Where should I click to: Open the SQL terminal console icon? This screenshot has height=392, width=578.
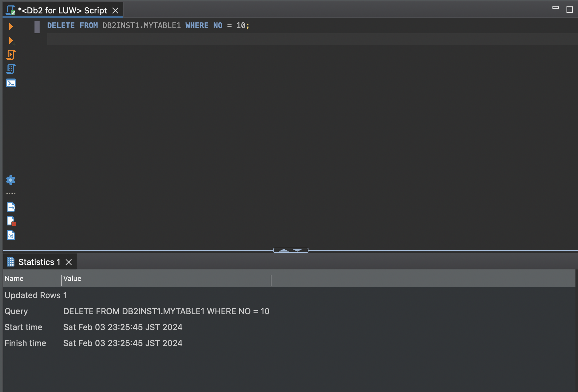[11, 83]
